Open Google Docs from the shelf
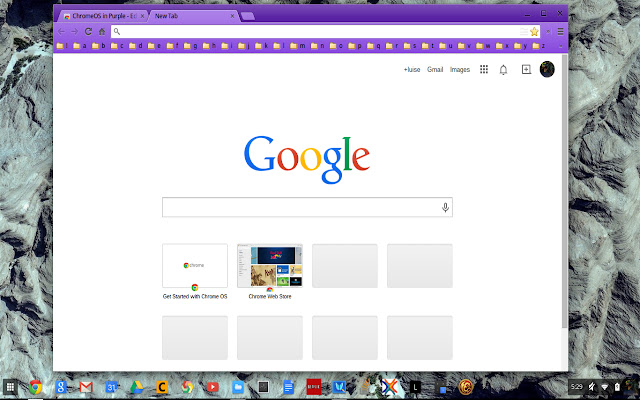640x400 pixels. tap(289, 387)
